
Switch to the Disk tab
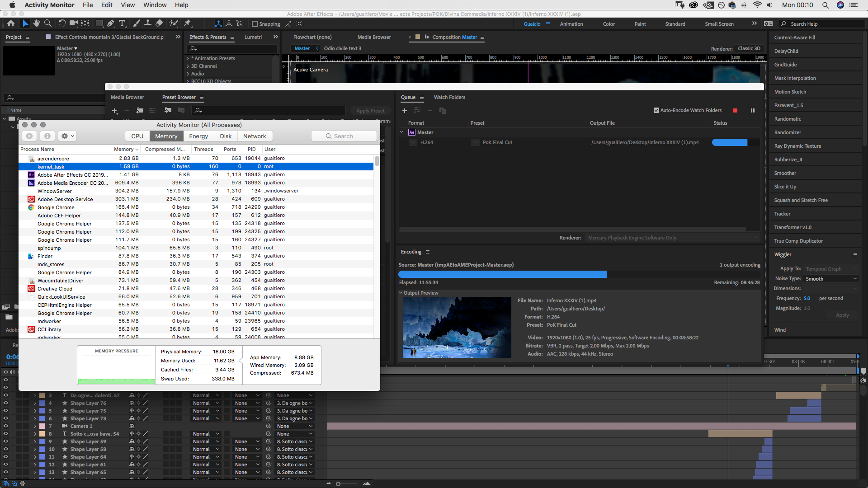coord(226,136)
